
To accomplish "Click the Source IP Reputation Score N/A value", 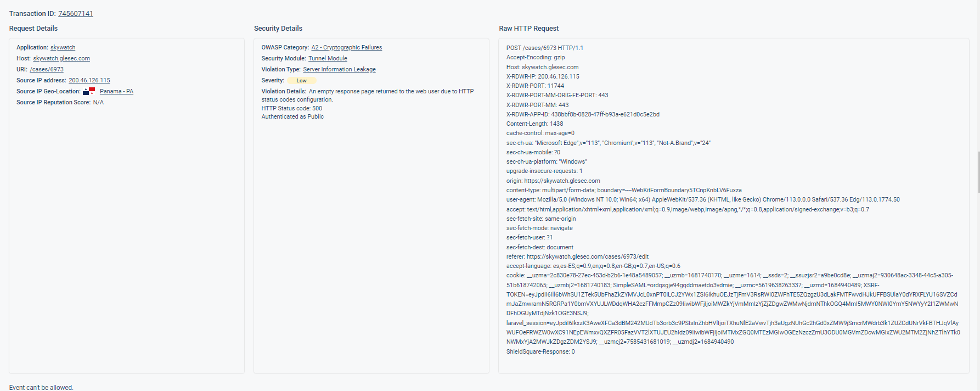I will (x=98, y=103).
